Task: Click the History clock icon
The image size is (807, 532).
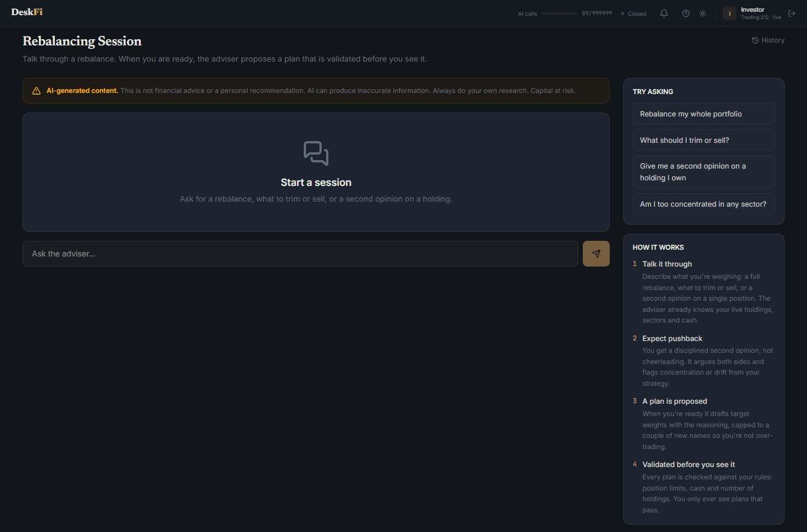Action: (x=755, y=40)
